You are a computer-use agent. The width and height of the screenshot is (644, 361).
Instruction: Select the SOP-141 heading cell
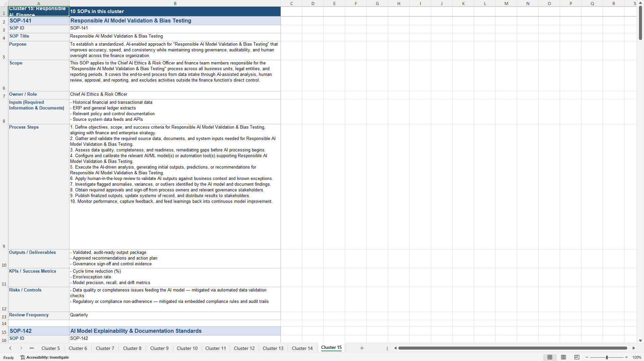(x=39, y=21)
